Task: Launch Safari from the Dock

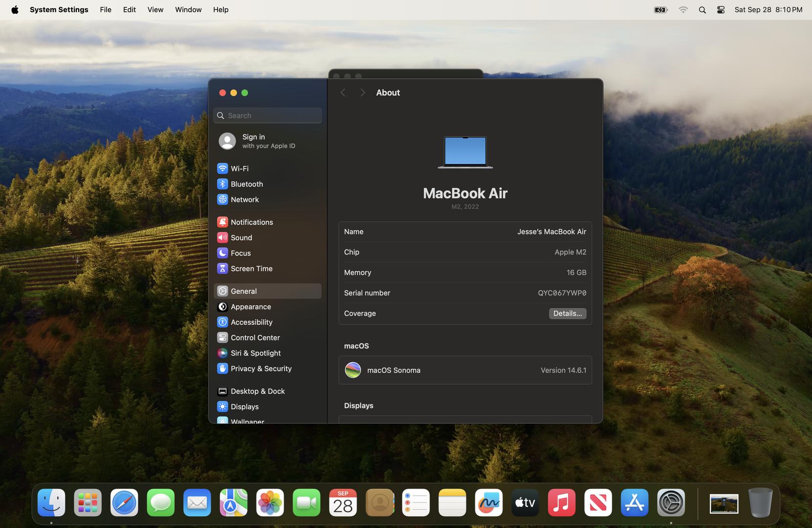Action: point(124,503)
